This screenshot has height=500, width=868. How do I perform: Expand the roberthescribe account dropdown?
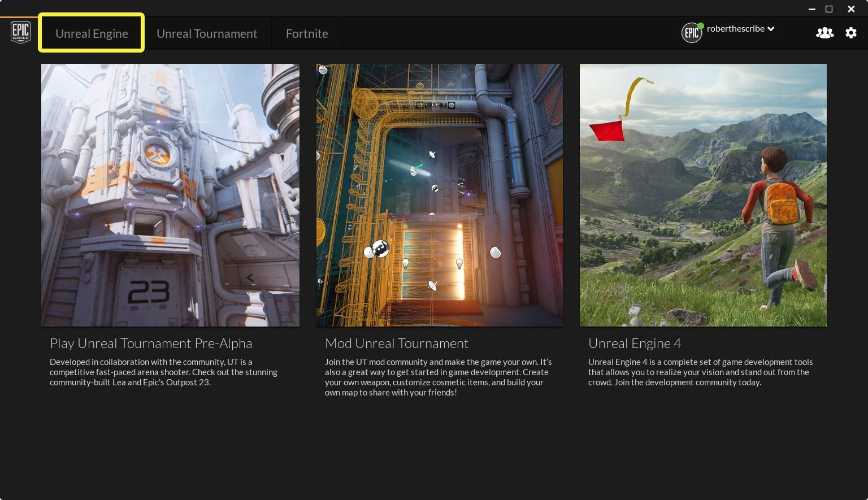pyautogui.click(x=740, y=29)
